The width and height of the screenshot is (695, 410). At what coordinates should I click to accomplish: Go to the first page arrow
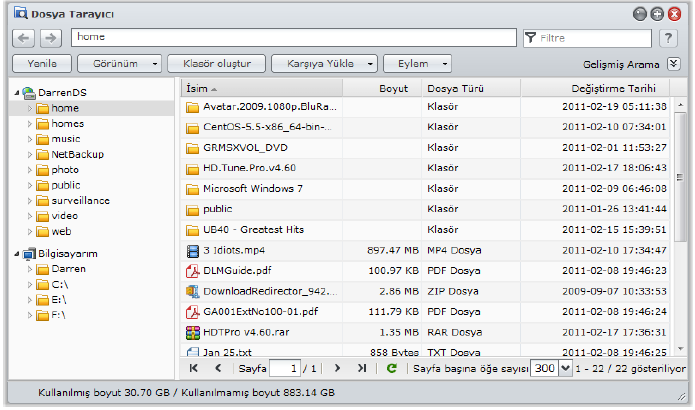(194, 368)
